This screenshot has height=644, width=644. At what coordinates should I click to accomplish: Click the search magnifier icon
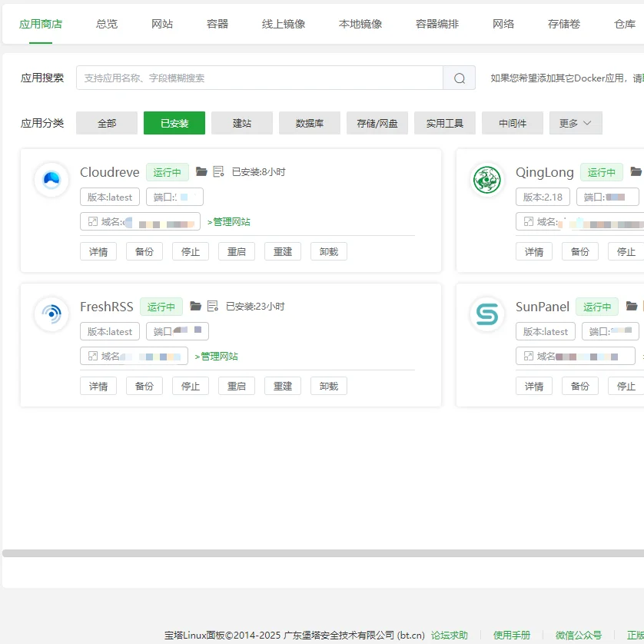pyautogui.click(x=460, y=78)
